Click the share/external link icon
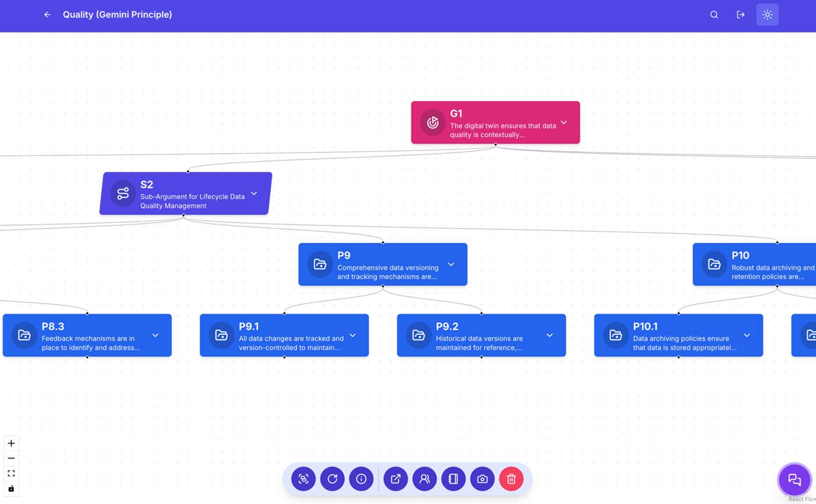 tap(396, 479)
